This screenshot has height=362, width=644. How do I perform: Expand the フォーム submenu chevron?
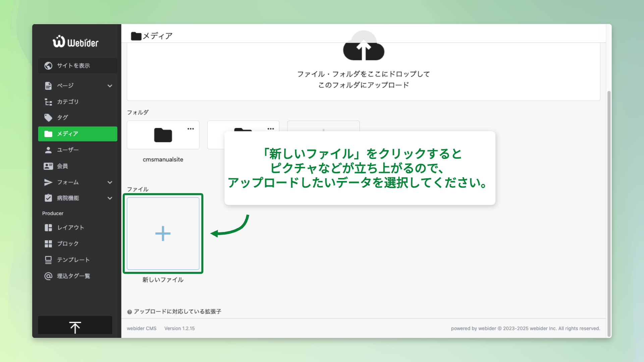pyautogui.click(x=110, y=182)
